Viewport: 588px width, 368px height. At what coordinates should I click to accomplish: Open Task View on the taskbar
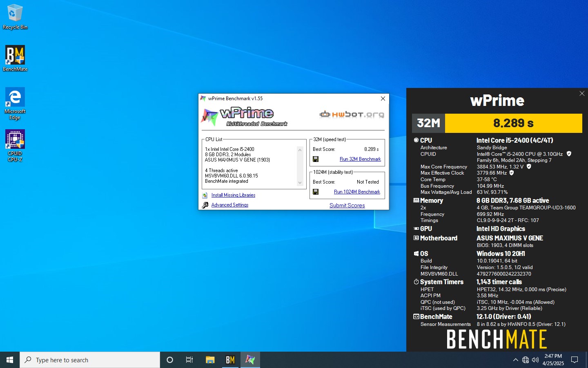pos(189,360)
